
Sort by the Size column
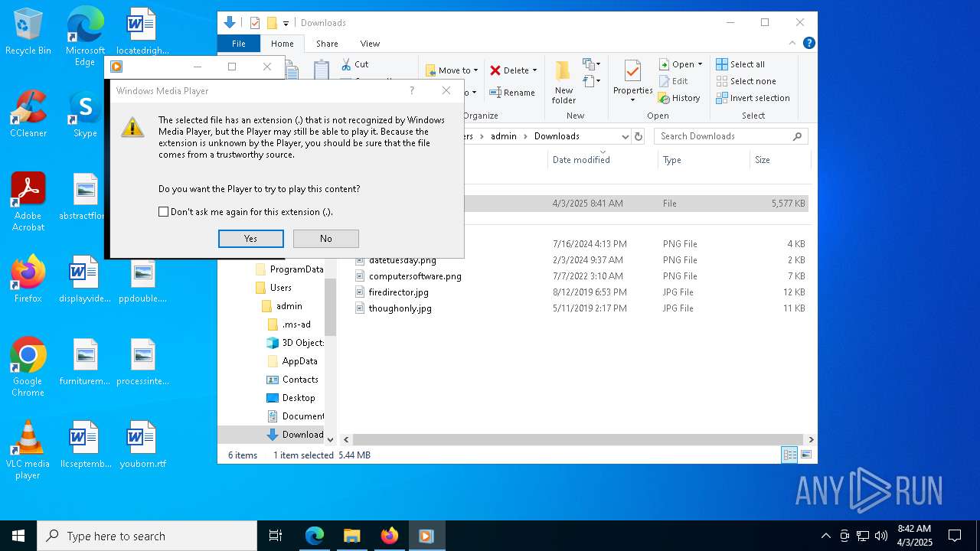click(x=763, y=160)
